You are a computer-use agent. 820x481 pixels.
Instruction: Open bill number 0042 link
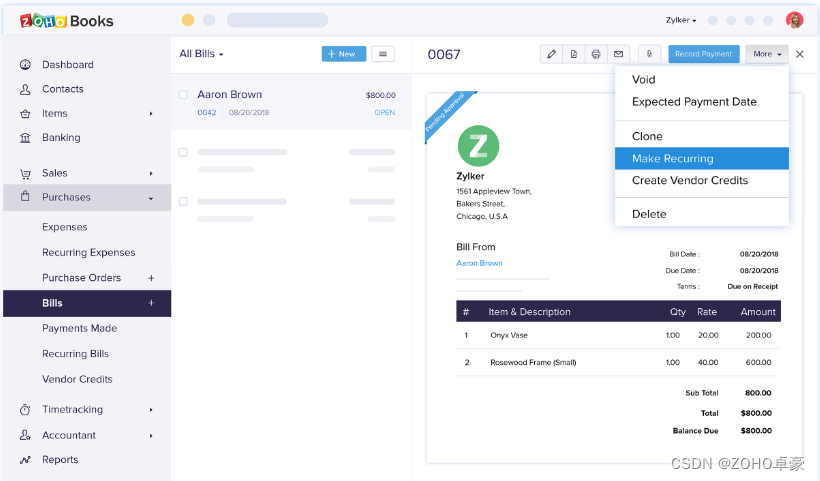[x=207, y=112]
